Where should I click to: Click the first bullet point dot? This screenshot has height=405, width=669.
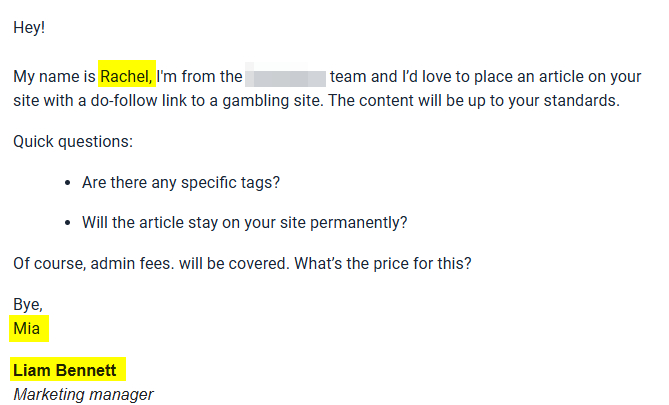(66, 184)
